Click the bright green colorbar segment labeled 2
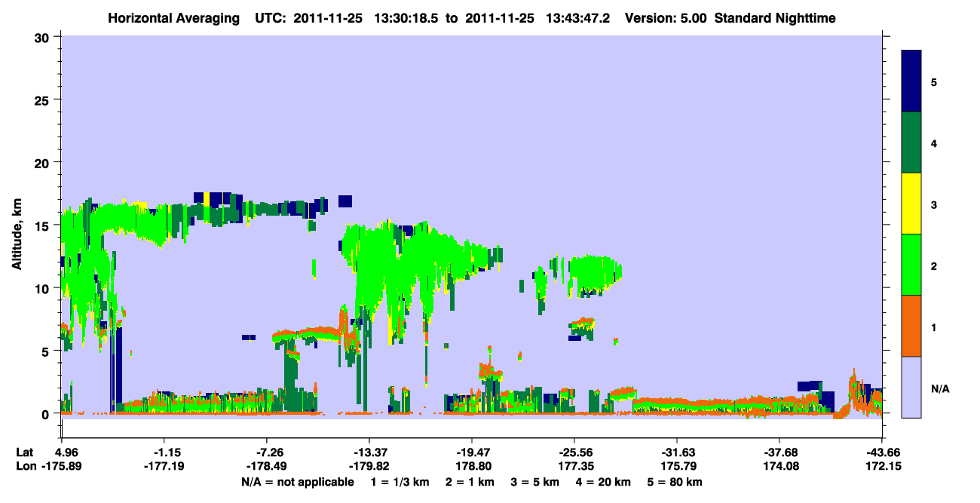 911,265
